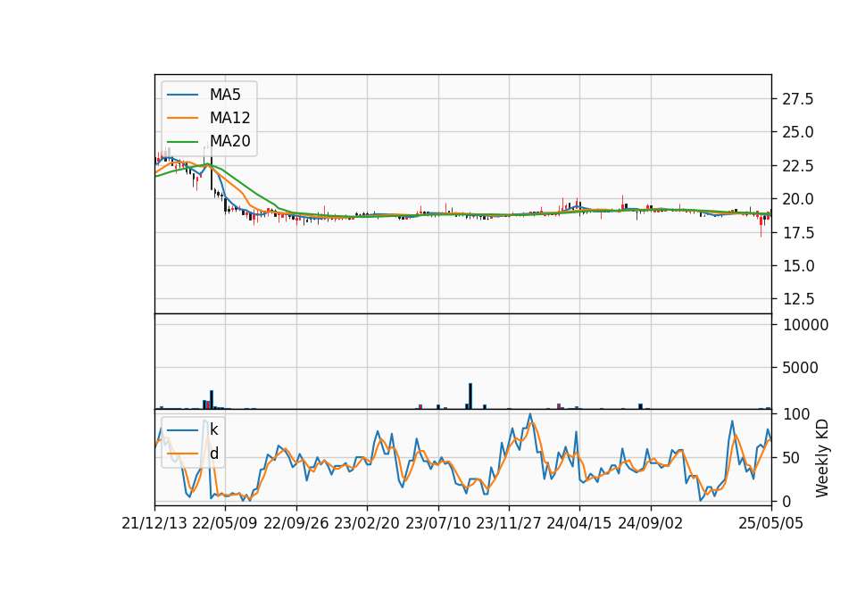The height and width of the screenshot is (616, 857).
Task: Click the green MA20 legend line sample
Action: click(x=182, y=141)
